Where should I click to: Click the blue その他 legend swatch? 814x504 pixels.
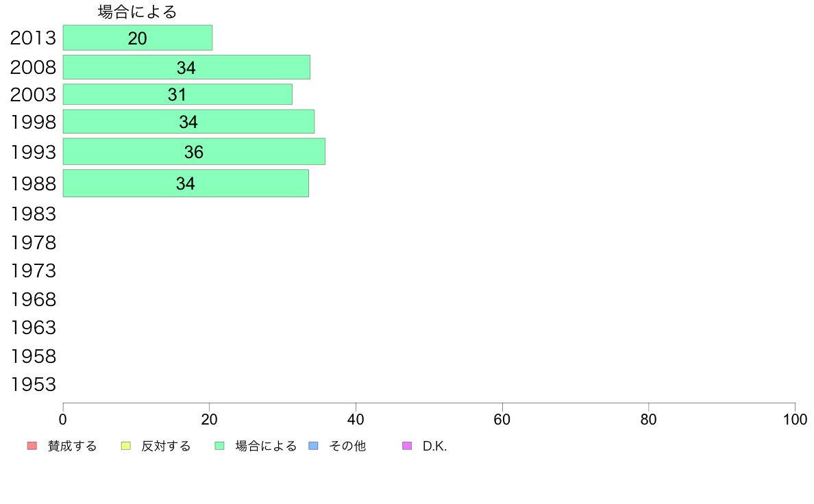point(314,446)
